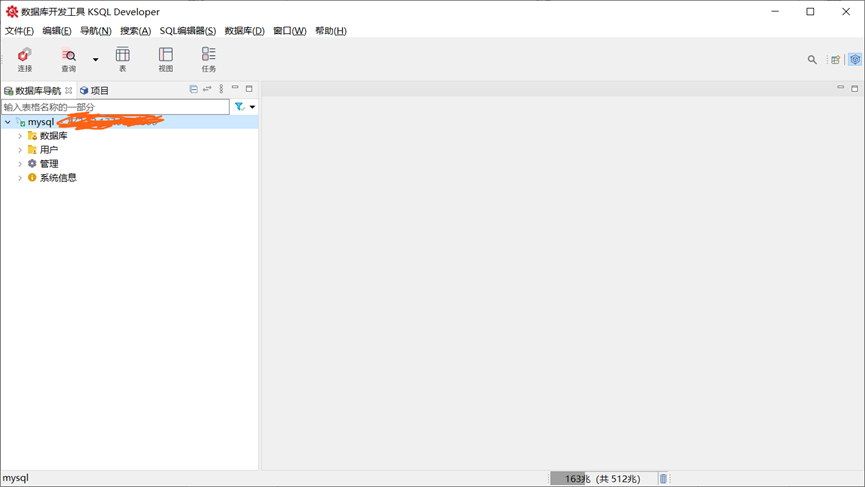
Task: Click the magnifier search icon in toolbar
Action: [812, 60]
